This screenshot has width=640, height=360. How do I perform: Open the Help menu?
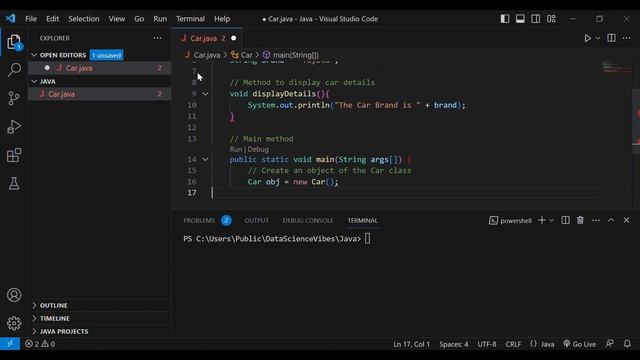(222, 19)
